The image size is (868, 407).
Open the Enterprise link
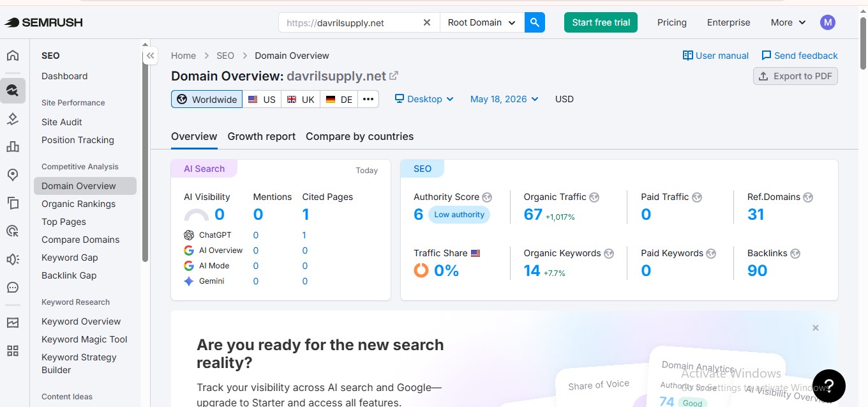click(729, 22)
